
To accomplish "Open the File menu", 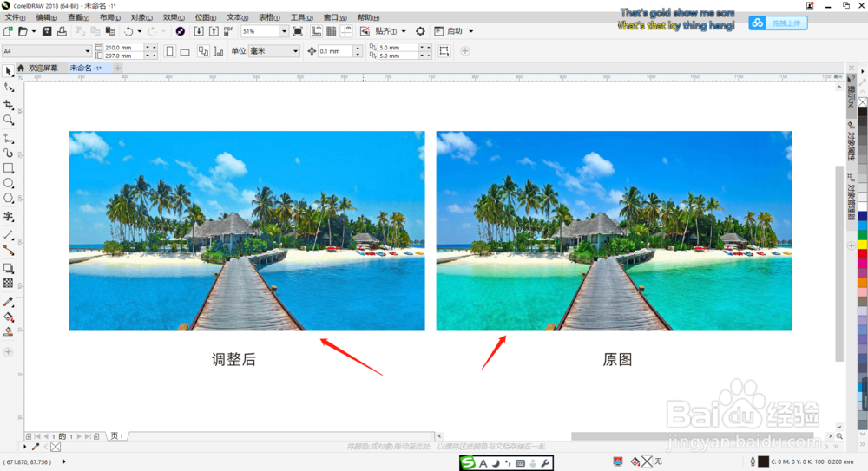I will 15,17.
